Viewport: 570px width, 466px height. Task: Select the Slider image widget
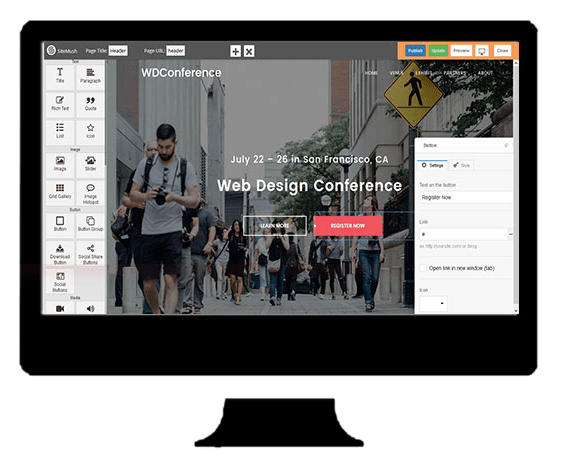90,164
